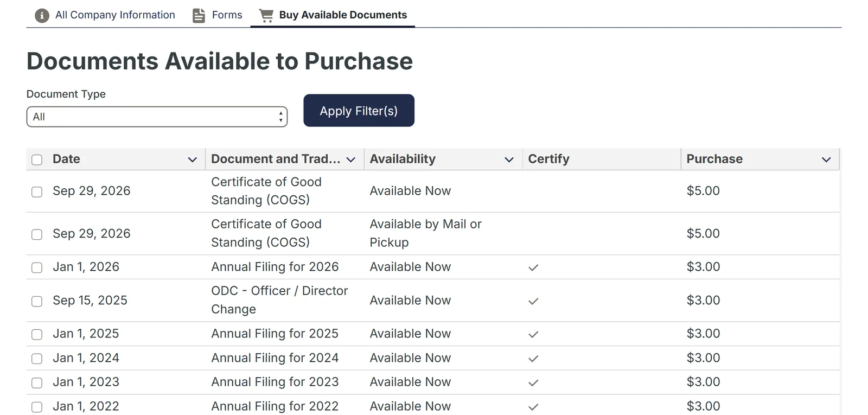
Task: Select the Jan 1, 2025 row checkbox
Action: (37, 335)
